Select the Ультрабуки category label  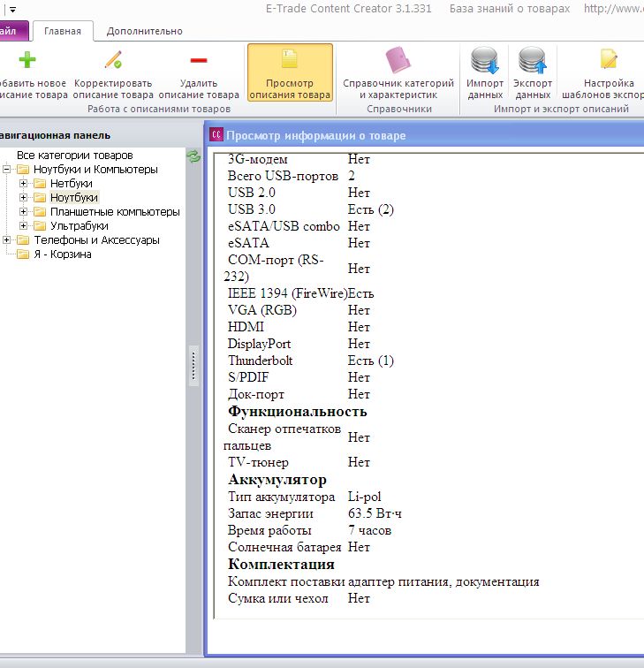[80, 226]
